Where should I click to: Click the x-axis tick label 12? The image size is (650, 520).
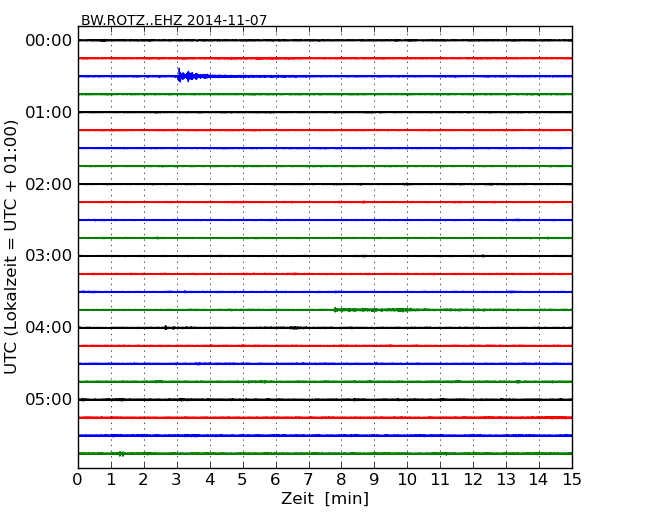point(473,480)
